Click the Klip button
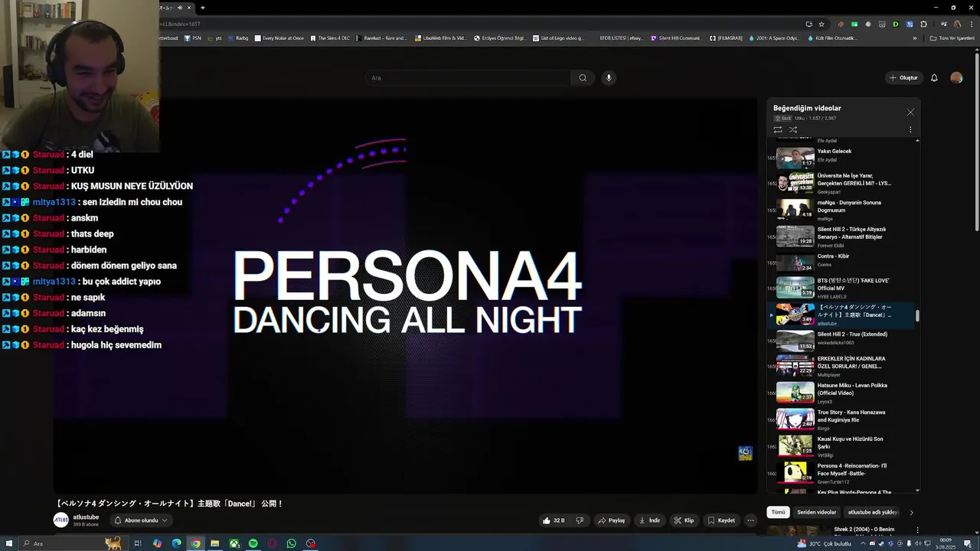 click(x=684, y=520)
